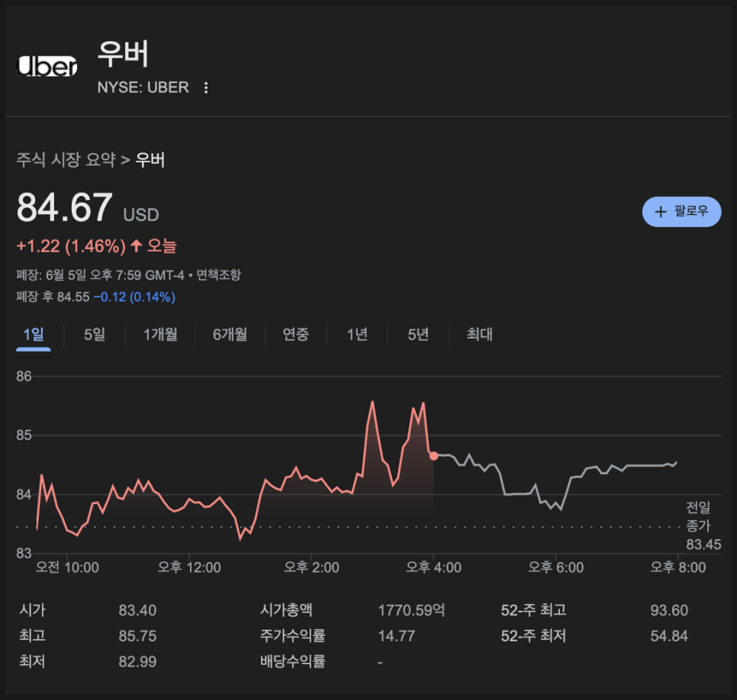Open the 주식 시장 요약 breadcrumb link
737x700 pixels.
[66, 159]
